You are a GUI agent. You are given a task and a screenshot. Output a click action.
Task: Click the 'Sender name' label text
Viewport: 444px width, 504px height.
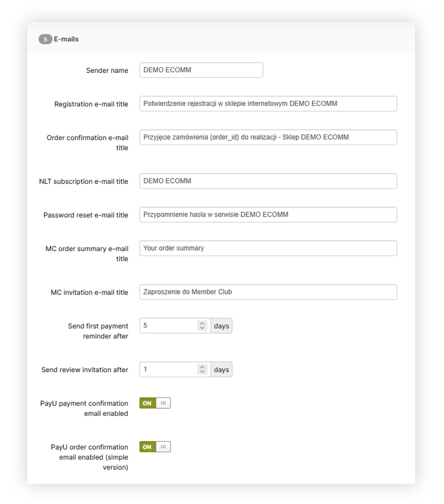point(107,70)
